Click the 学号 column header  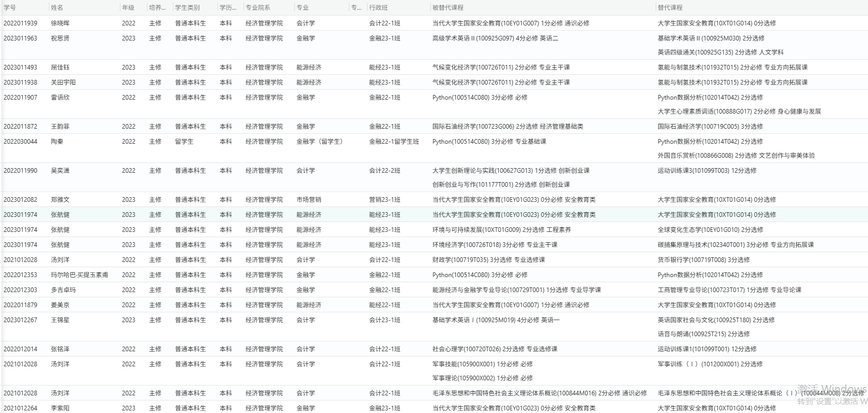[x=10, y=8]
